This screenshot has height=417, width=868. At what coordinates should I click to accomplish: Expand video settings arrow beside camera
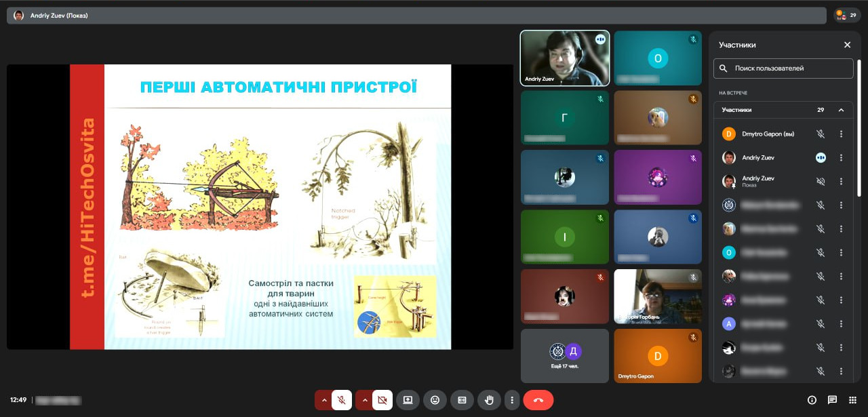(365, 400)
